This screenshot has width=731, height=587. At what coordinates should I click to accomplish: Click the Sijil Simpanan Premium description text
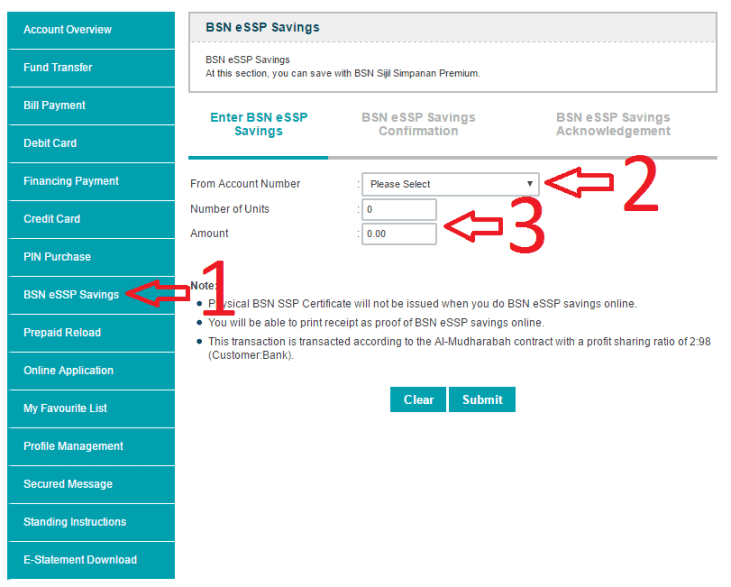343,73
